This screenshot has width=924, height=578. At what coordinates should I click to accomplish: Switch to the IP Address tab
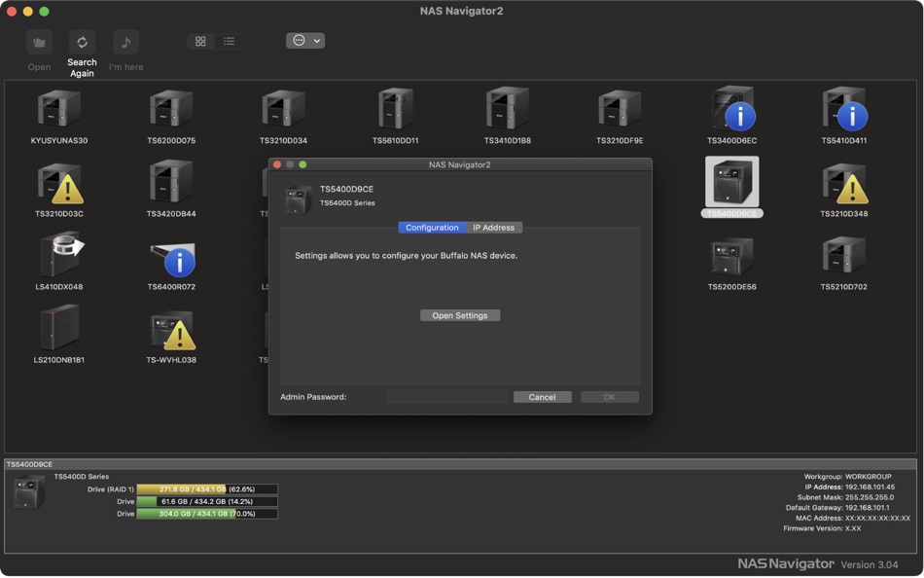(494, 228)
